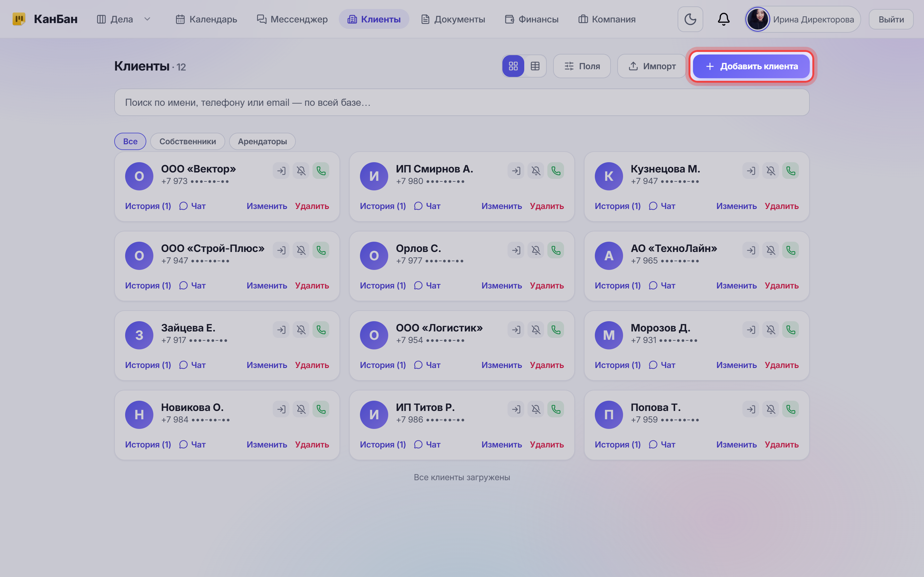Open chat with Зайцева Е.

[193, 365]
